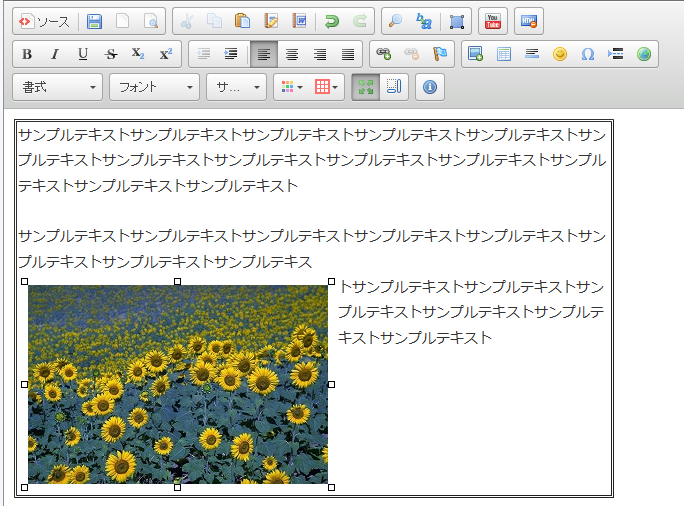The height and width of the screenshot is (506, 684).
Task: Click the ソース source button
Action: pos(45,22)
